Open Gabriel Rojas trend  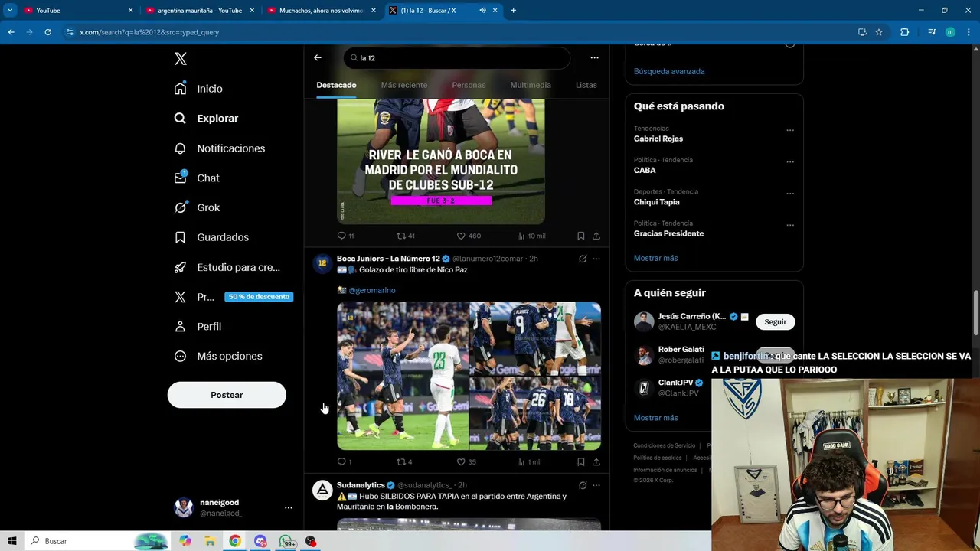pos(658,139)
